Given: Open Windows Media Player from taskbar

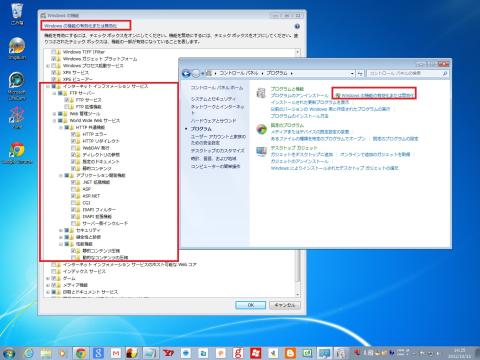Looking at the screenshot, I should (63, 353).
